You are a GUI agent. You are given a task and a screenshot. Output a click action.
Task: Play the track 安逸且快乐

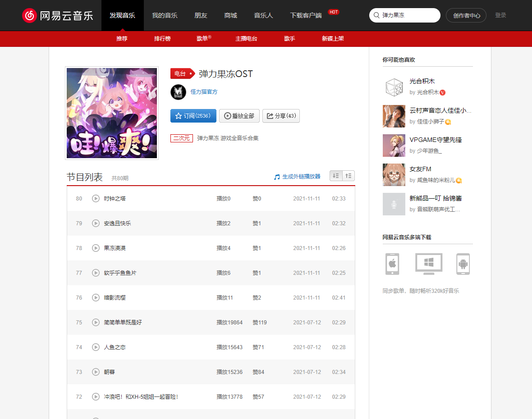pos(96,223)
